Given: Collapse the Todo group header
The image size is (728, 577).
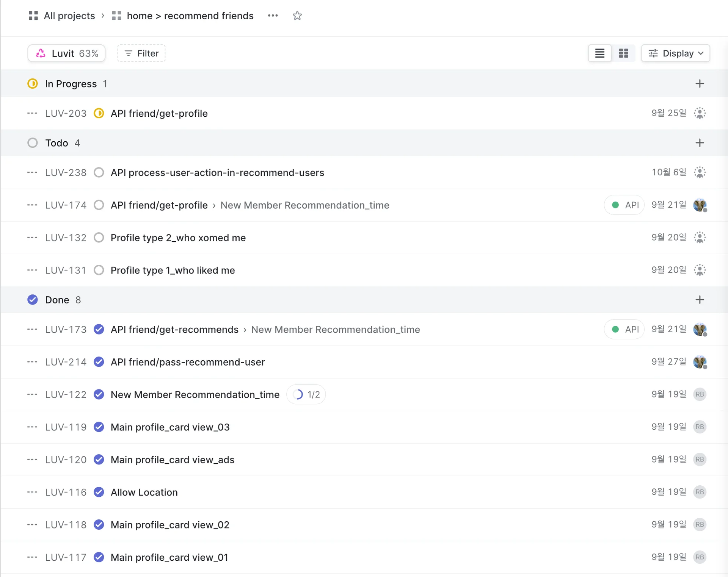Looking at the screenshot, I should coord(56,143).
